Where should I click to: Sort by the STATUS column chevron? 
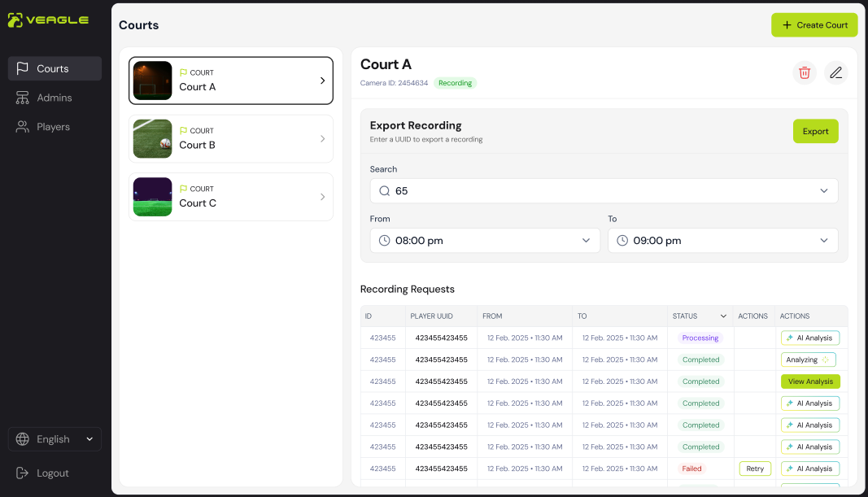(723, 316)
